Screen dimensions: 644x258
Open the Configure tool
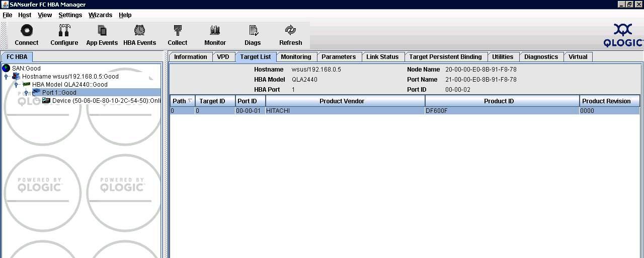[x=64, y=31]
